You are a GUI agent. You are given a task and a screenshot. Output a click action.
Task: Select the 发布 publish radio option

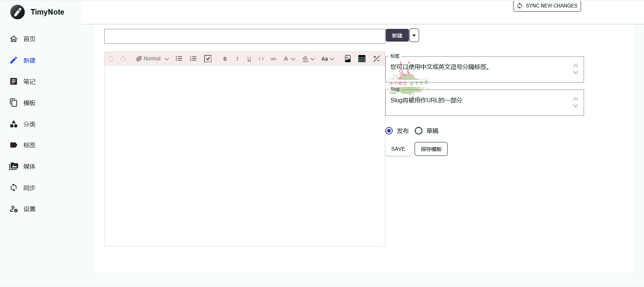tap(389, 131)
